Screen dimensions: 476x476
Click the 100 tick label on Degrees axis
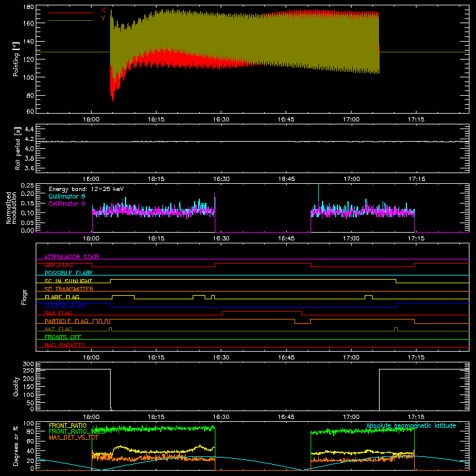click(28, 424)
